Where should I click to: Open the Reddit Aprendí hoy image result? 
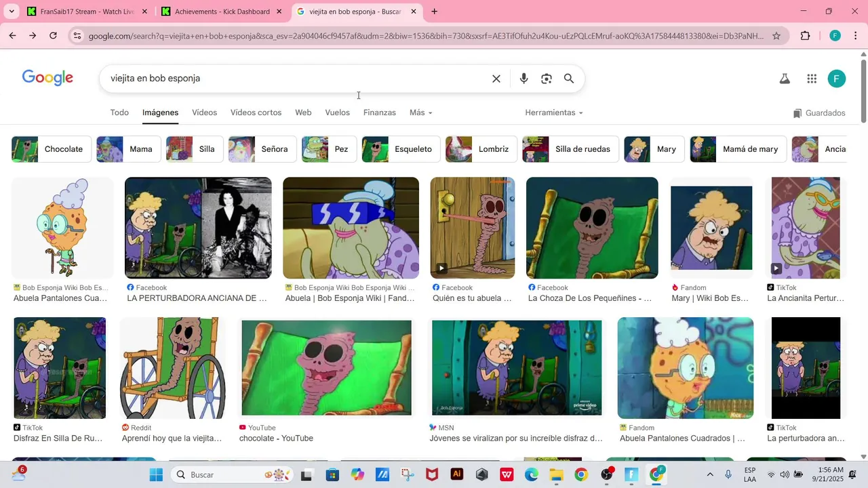173,368
